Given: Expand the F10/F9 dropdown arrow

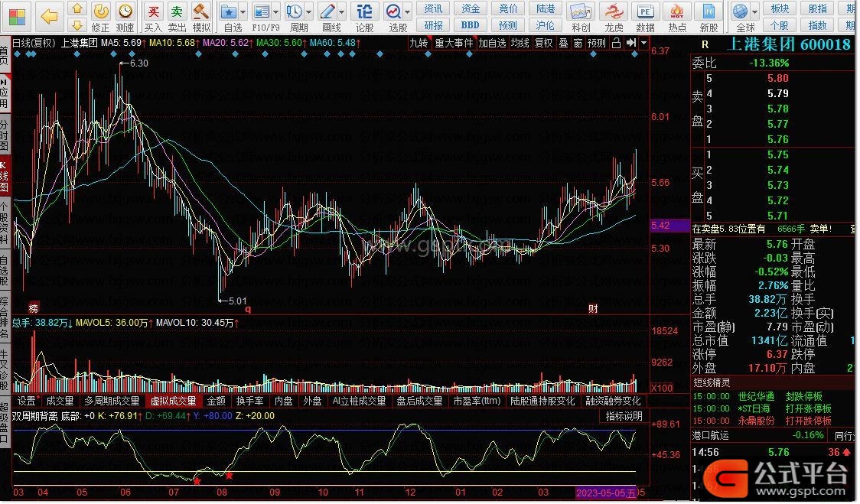Looking at the screenshot, I should [275, 11].
